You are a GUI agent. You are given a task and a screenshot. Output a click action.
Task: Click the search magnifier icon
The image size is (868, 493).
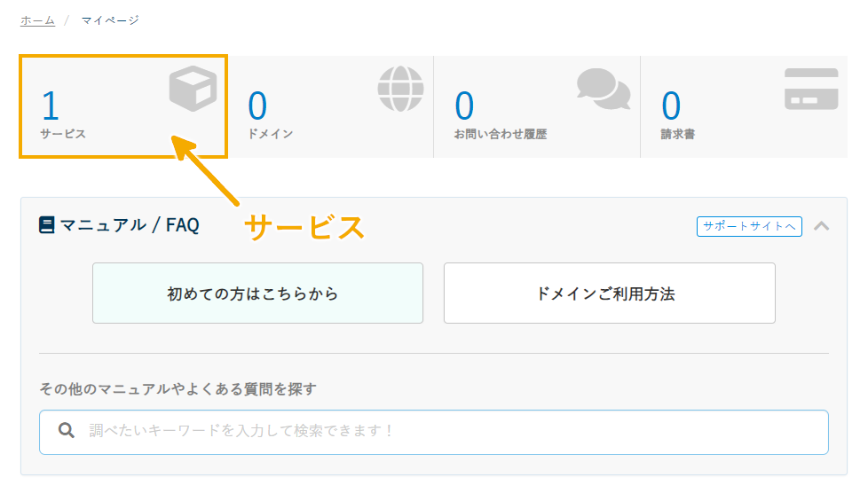67,430
